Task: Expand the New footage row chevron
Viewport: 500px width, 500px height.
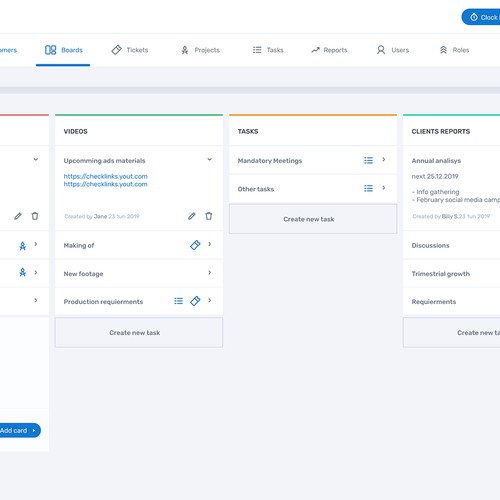Action: pyautogui.click(x=210, y=273)
